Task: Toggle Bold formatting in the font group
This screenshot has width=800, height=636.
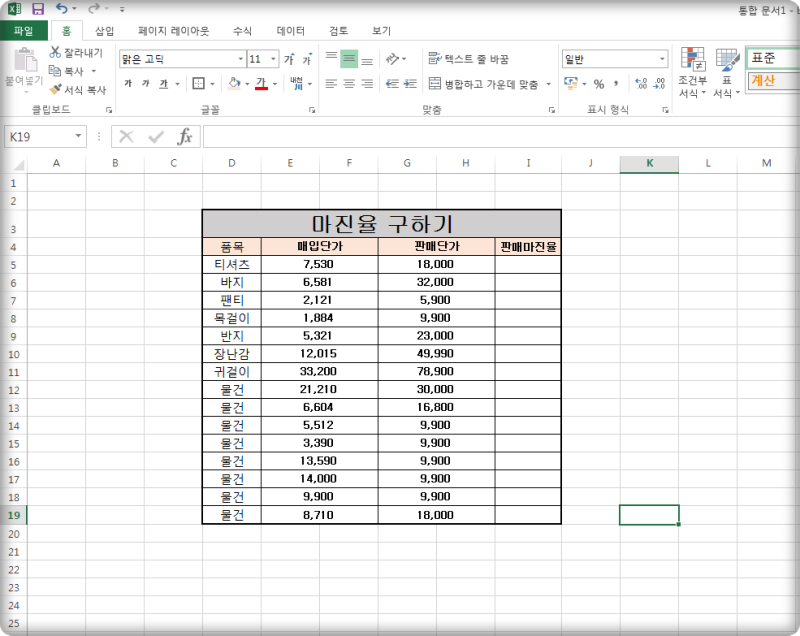Action: click(126, 83)
